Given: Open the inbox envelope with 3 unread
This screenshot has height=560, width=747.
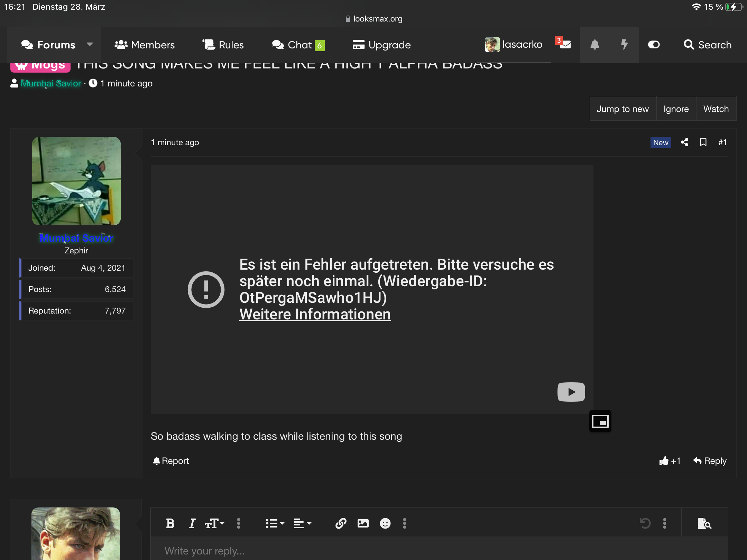Looking at the screenshot, I should pos(564,43).
